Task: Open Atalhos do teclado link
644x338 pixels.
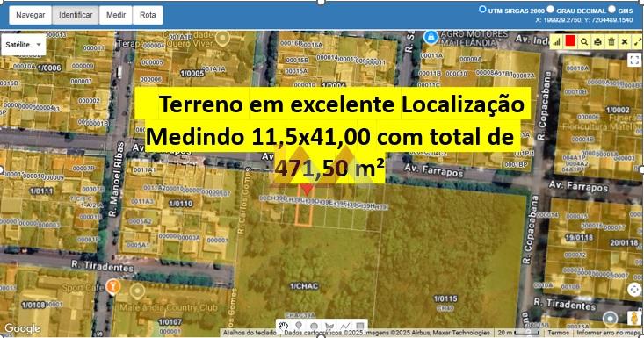Action: coord(250,333)
